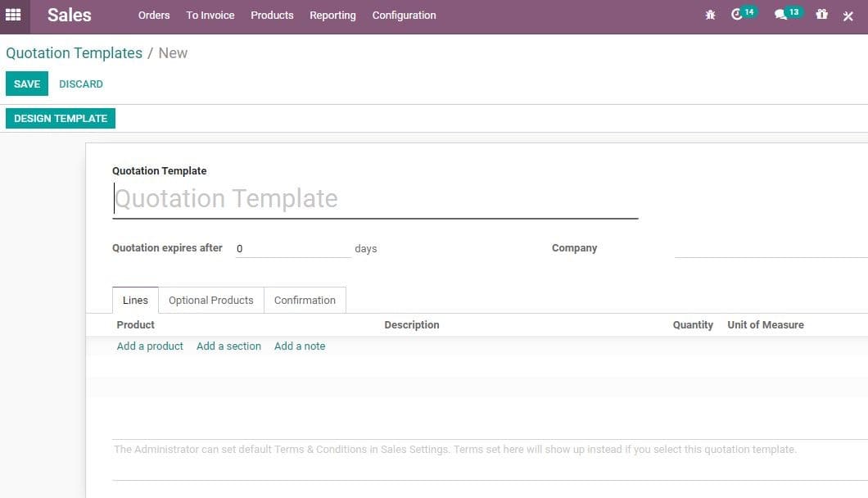Open the activities clock icon showing 14
The height and width of the screenshot is (498, 868).
738,14
